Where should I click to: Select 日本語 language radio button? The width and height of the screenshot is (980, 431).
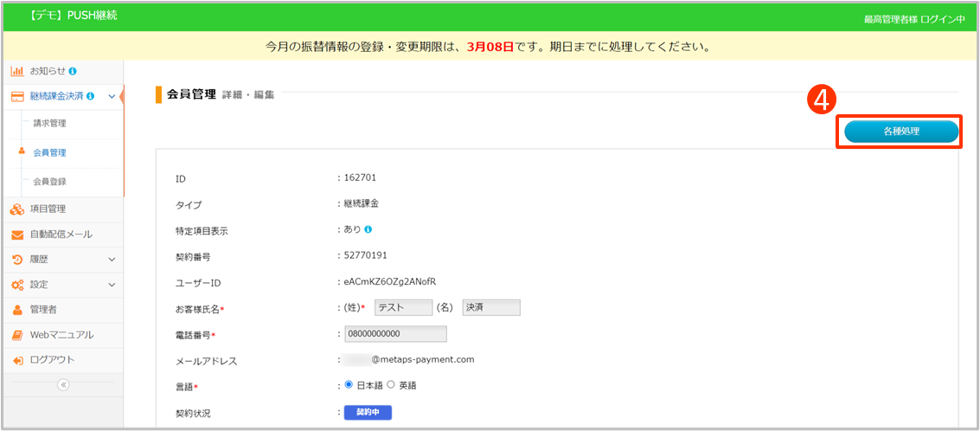point(349,384)
